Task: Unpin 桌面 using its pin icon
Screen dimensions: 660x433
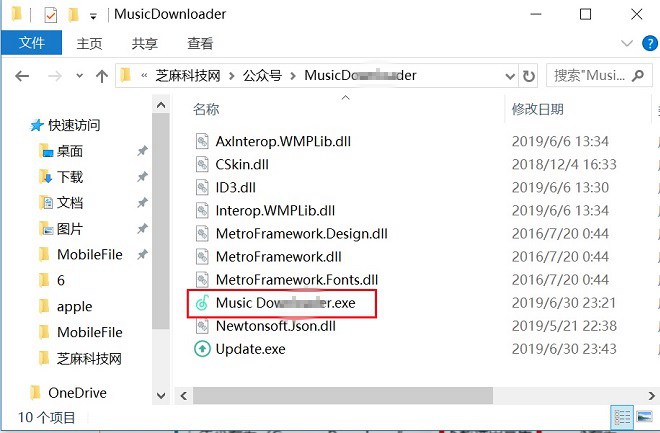Action: point(142,151)
